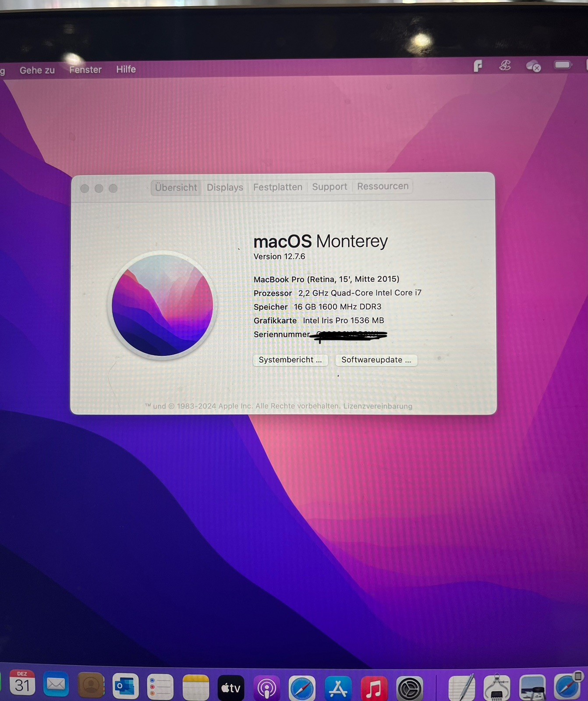
Task: Open System Preferences gear icon in Dock
Action: (410, 689)
